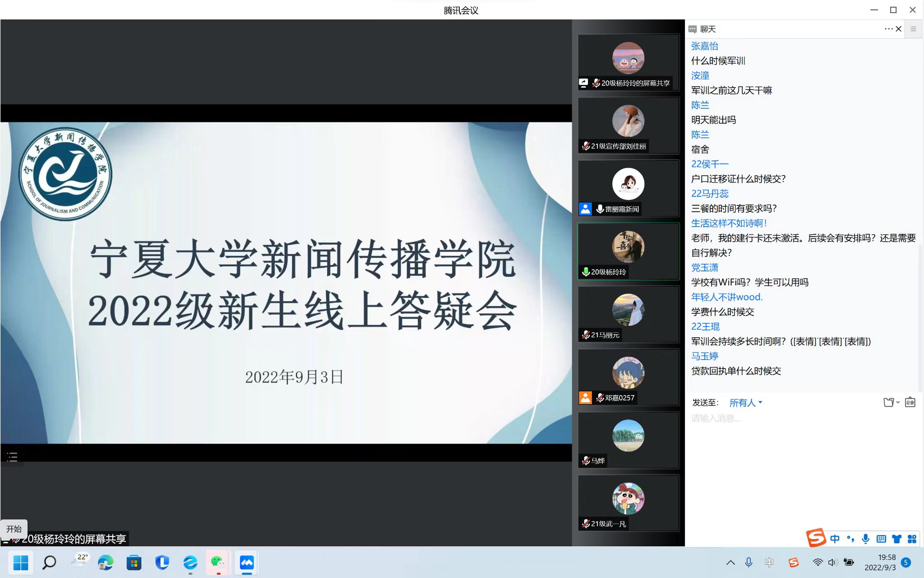Expand the chat file-folder dropdown arrow

coord(898,402)
